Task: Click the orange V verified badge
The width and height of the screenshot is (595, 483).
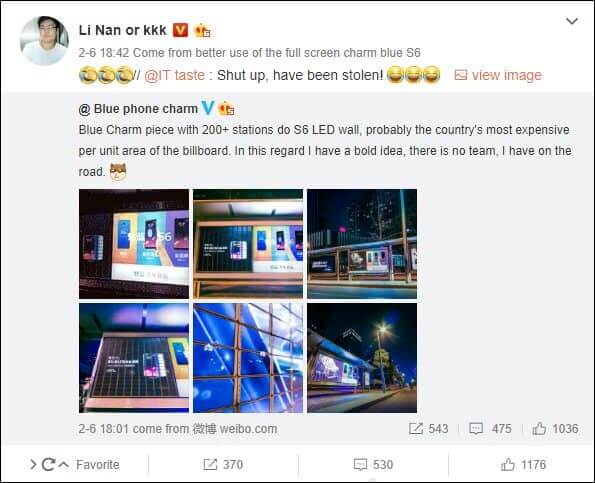Action: coord(180,30)
